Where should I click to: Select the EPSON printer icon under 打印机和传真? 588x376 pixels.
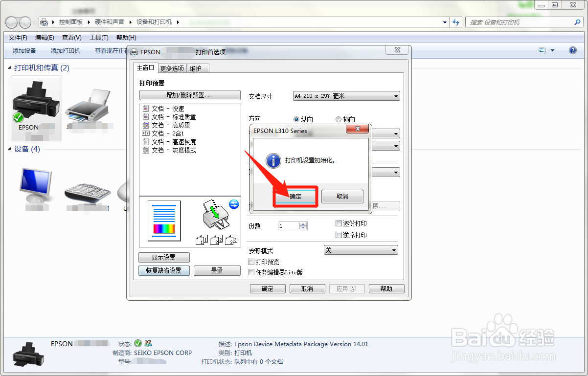[x=36, y=105]
